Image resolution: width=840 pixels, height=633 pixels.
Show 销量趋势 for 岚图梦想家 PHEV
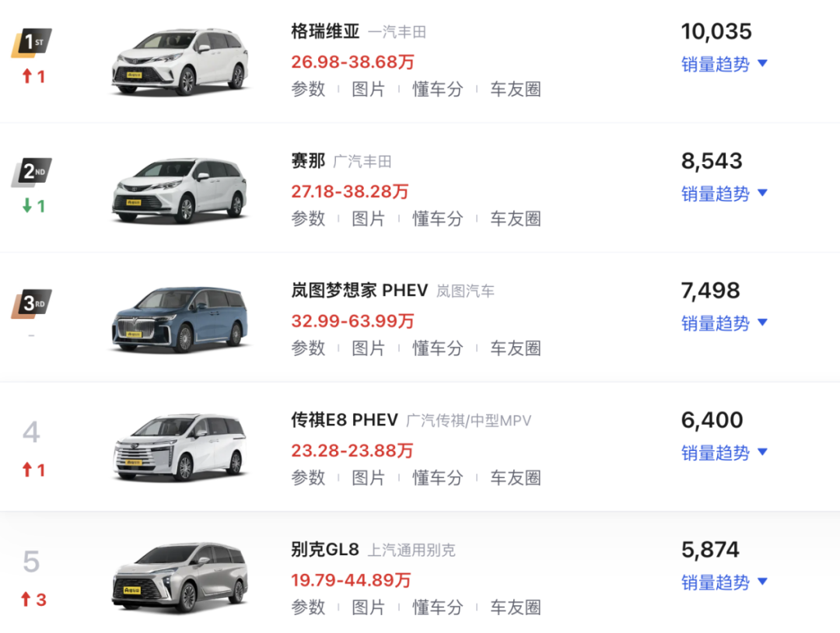pos(724,323)
